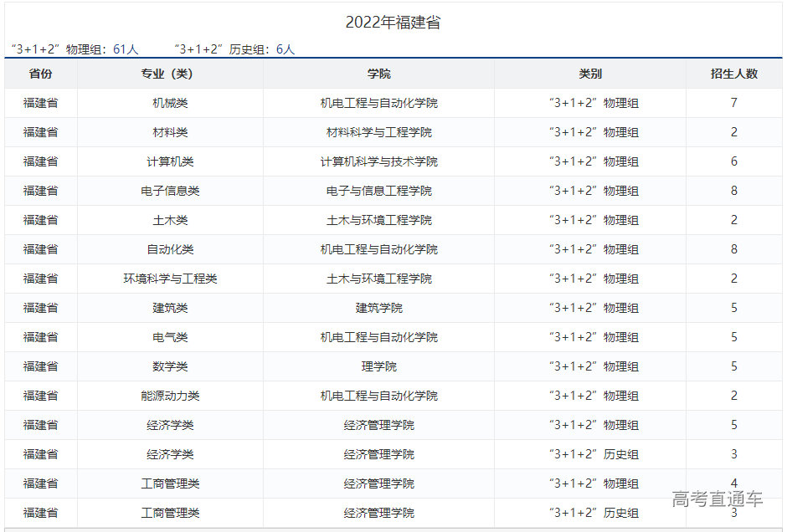This screenshot has height=532, width=787.
Task: Click the 省份 column header
Action: point(40,74)
